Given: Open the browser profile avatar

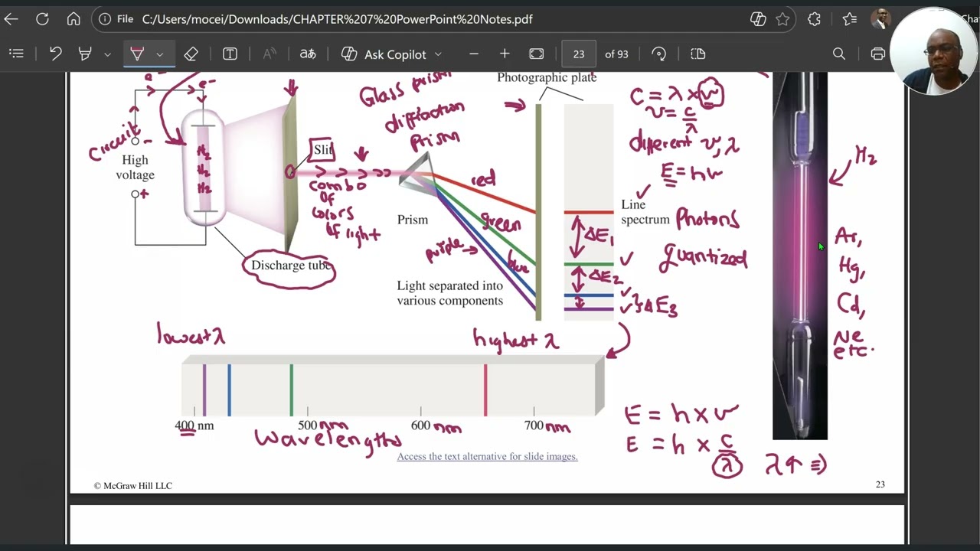Looking at the screenshot, I should pyautogui.click(x=880, y=19).
